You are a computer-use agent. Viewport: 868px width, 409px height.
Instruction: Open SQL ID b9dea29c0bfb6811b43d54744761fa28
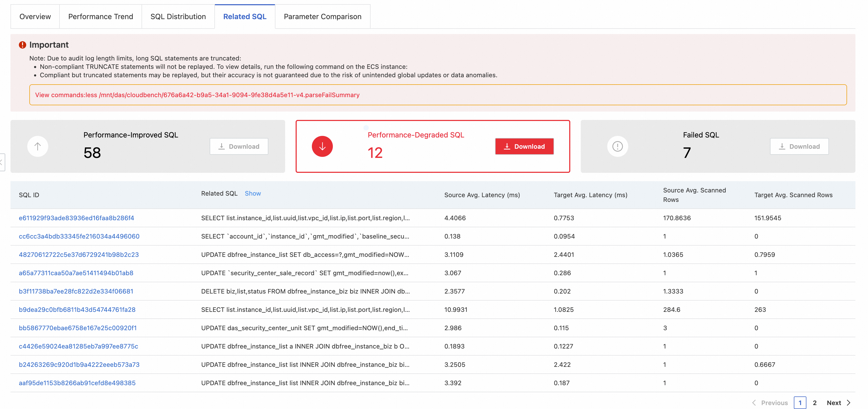pos(77,309)
